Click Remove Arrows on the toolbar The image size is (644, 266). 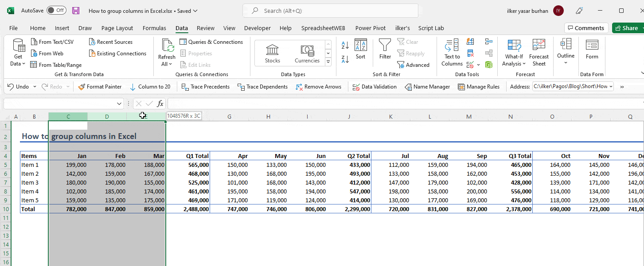click(x=319, y=86)
